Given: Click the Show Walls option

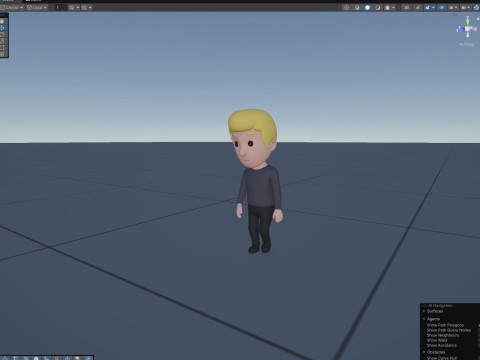Looking at the screenshot, I should [437, 340].
